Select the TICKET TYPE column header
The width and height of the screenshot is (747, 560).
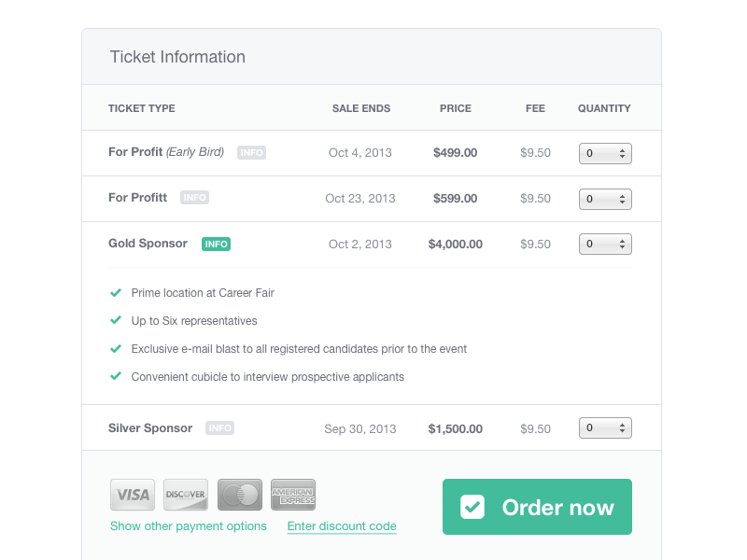click(x=142, y=108)
